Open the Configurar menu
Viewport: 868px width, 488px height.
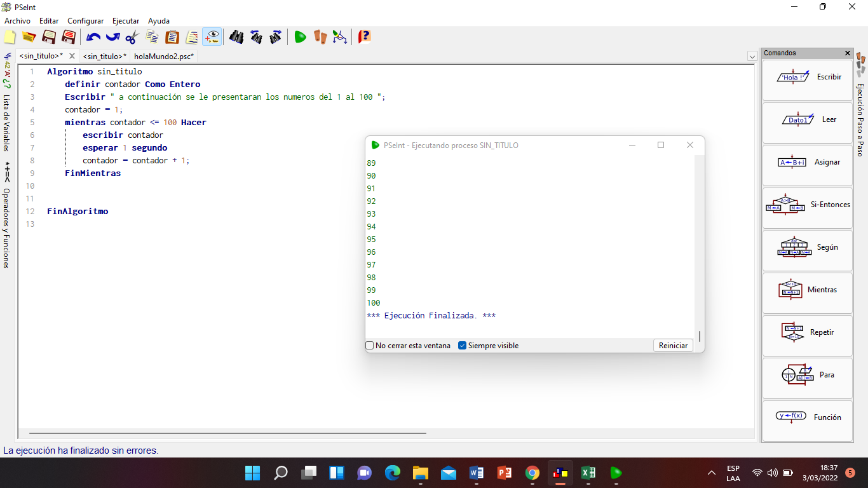[x=85, y=21]
